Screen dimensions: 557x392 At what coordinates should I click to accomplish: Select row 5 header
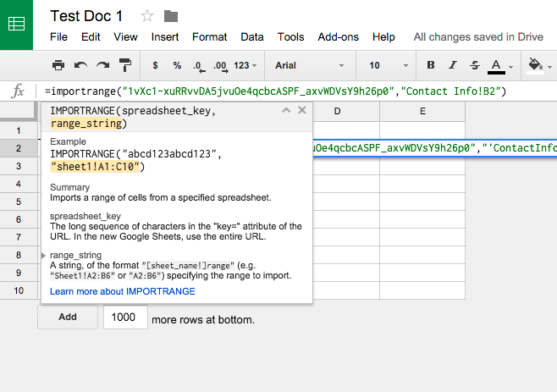pos(19,202)
